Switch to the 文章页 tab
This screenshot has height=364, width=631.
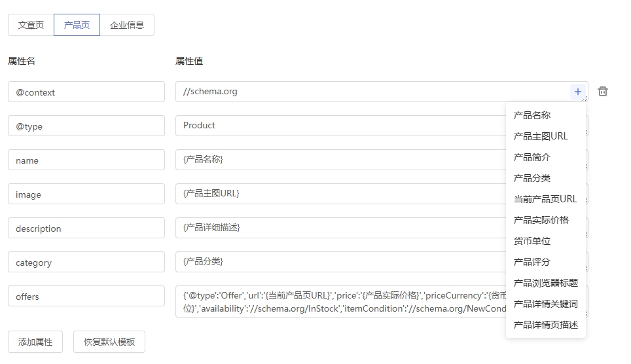point(31,25)
